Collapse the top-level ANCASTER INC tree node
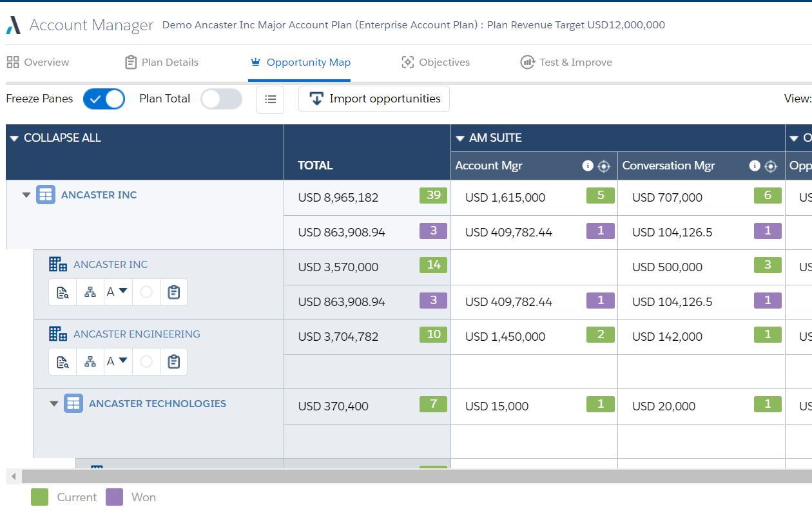Viewport: 812px width, 516px height. [x=26, y=195]
